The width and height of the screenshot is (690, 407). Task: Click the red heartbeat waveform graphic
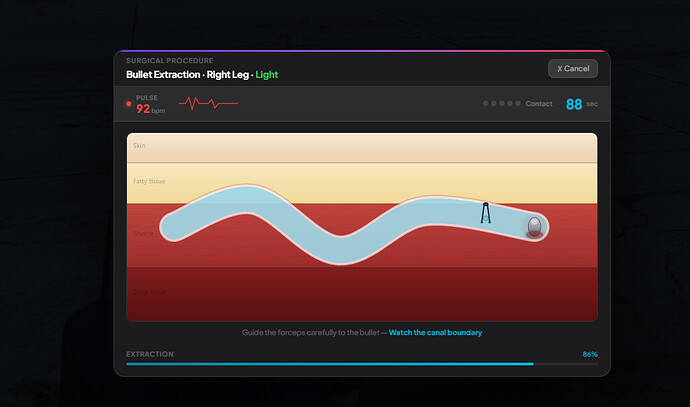(208, 103)
